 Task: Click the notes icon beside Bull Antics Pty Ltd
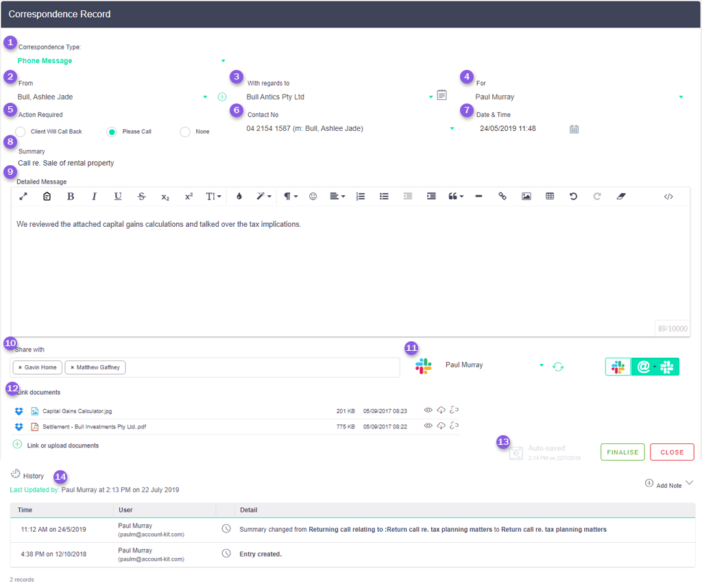coord(441,95)
